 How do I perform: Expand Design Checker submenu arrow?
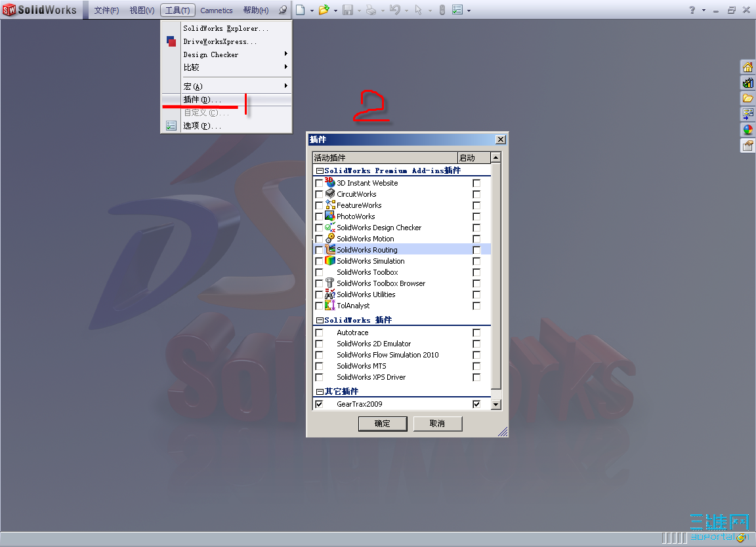tap(286, 54)
